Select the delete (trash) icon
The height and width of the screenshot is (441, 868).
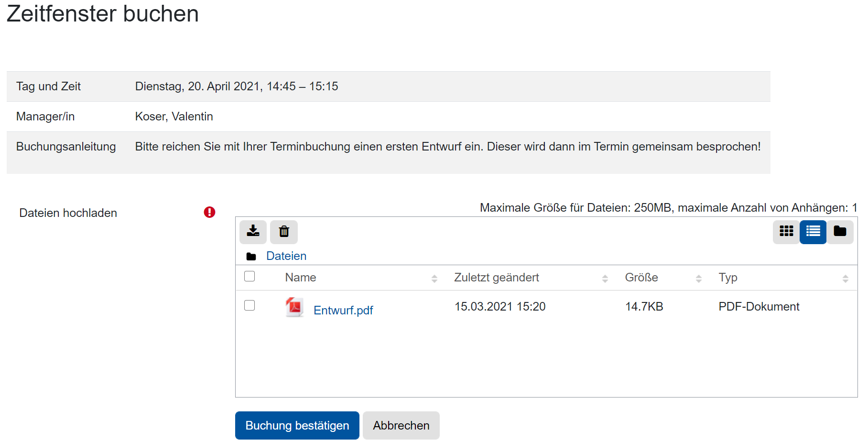tap(284, 232)
